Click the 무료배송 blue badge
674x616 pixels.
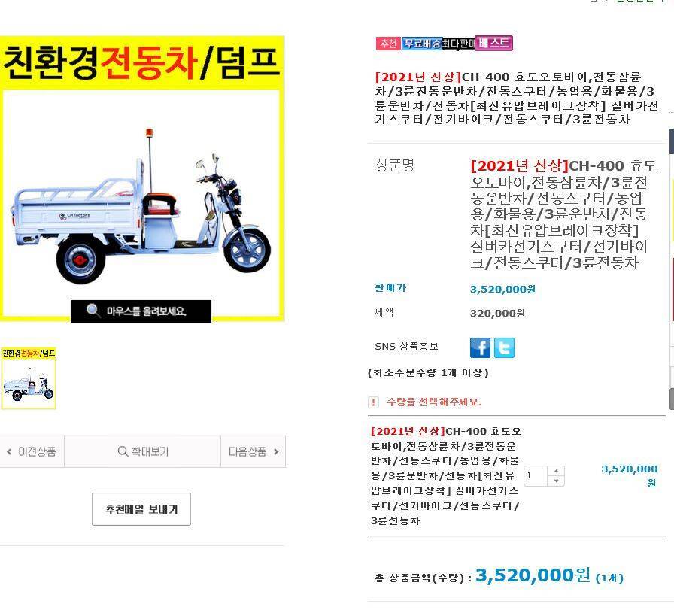422,44
